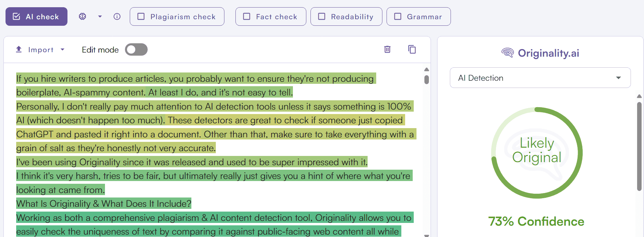
Task: Open the info circle icon
Action: tap(117, 16)
